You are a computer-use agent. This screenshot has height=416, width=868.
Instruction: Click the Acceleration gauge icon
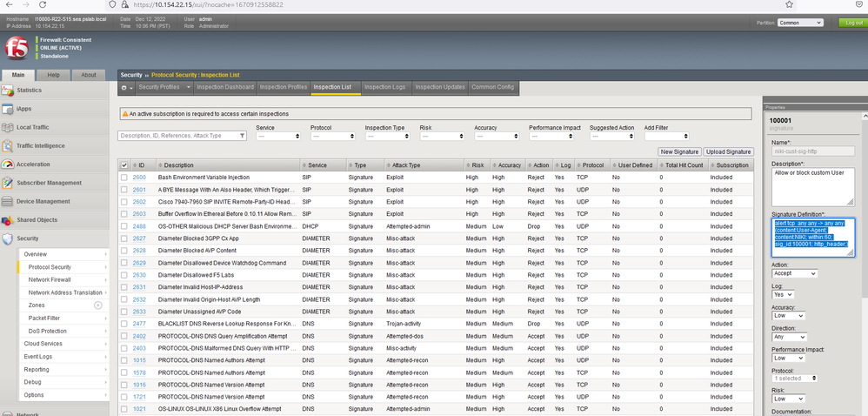click(x=9, y=164)
